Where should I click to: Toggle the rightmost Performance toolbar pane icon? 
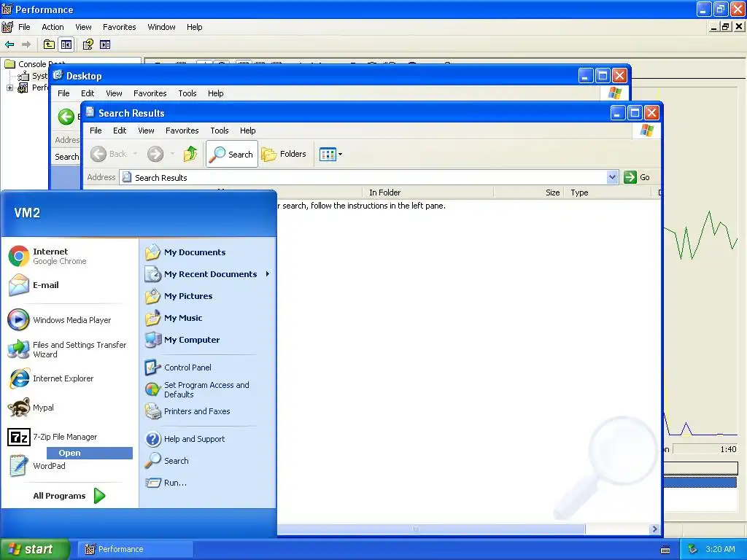coord(105,44)
